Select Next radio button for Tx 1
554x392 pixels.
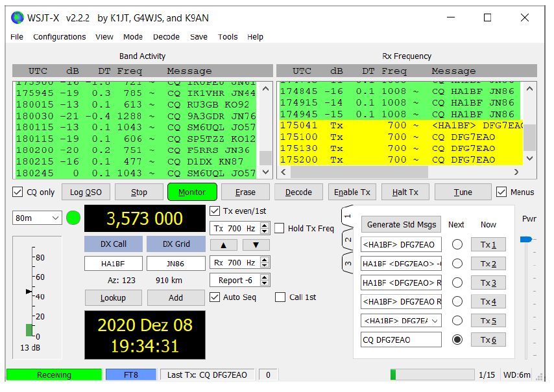[x=457, y=244]
